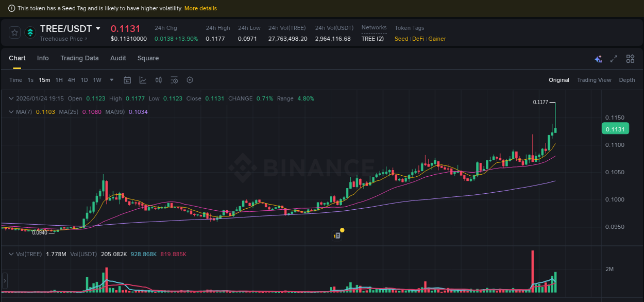Add TREE/USDT to favorites via star
The image size is (644, 302).
pyautogui.click(x=14, y=32)
